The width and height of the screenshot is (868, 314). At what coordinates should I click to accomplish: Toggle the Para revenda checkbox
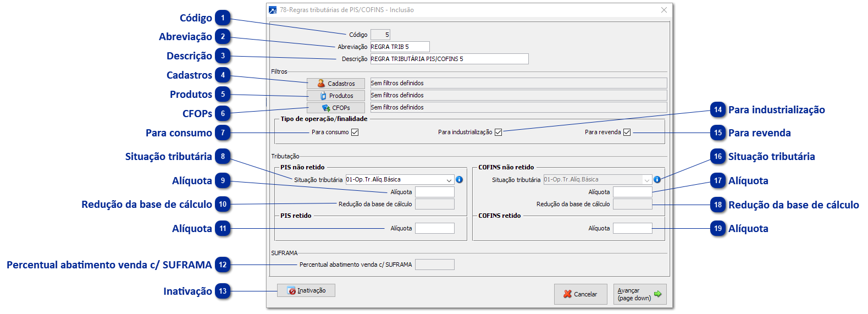click(627, 132)
